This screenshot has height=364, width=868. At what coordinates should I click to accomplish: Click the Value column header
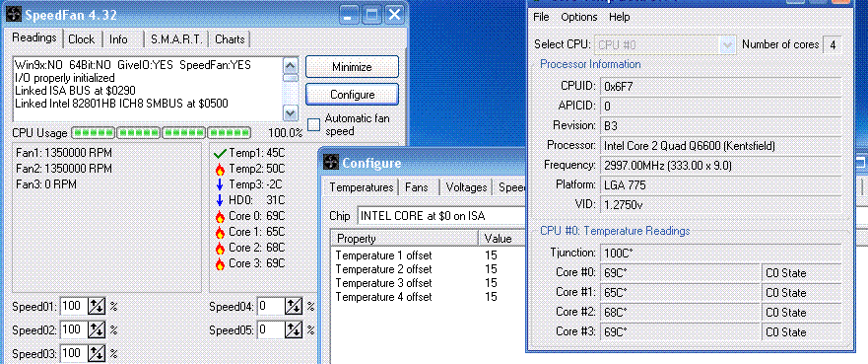click(501, 239)
